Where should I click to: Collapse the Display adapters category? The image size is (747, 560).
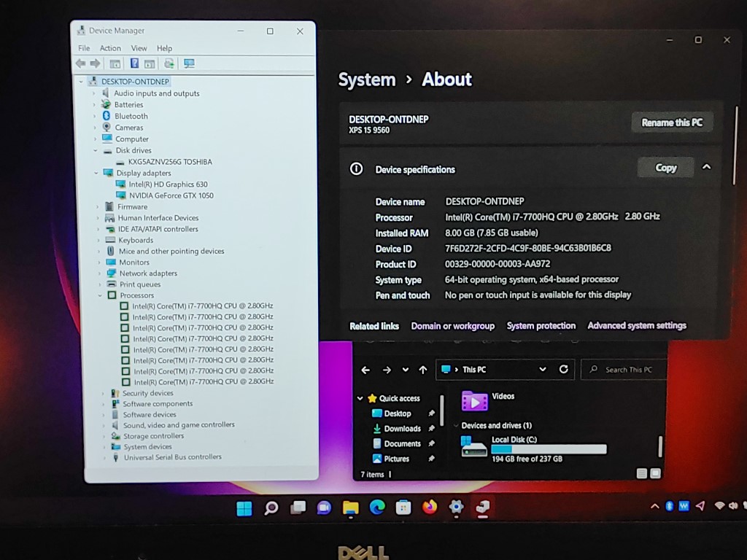pyautogui.click(x=96, y=173)
